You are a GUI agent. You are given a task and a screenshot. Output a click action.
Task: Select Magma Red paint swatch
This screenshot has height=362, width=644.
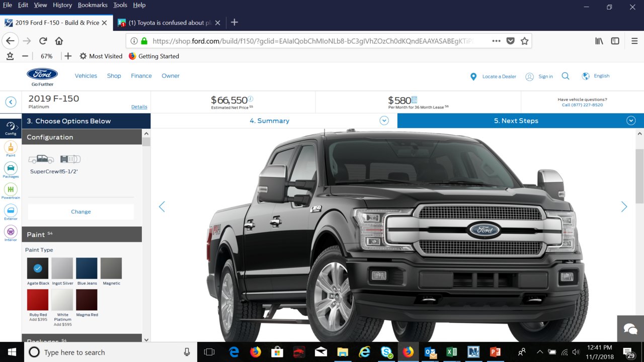(x=87, y=300)
